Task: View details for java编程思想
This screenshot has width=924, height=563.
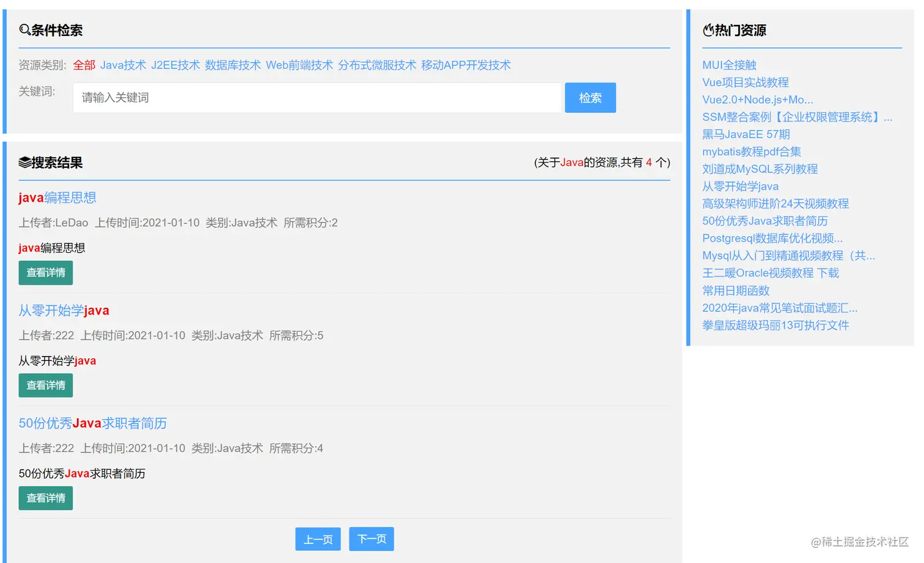Action: click(46, 273)
